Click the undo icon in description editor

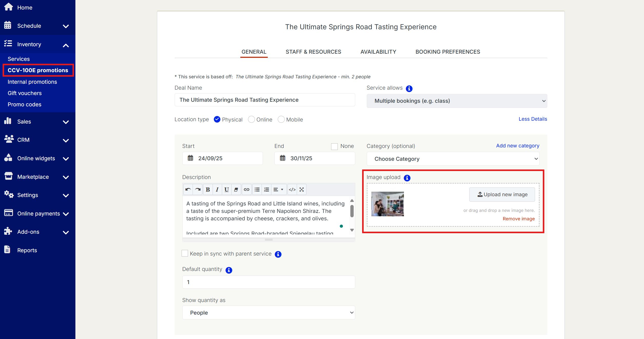[188, 190]
